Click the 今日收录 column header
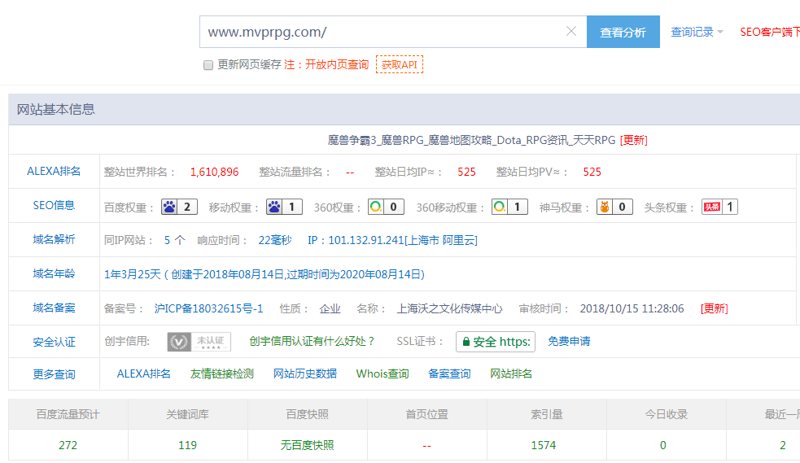The height and width of the screenshot is (463, 800). (x=666, y=414)
